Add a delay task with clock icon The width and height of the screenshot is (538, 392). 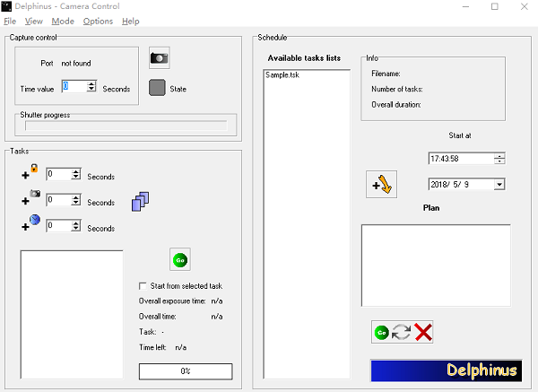(x=30, y=224)
